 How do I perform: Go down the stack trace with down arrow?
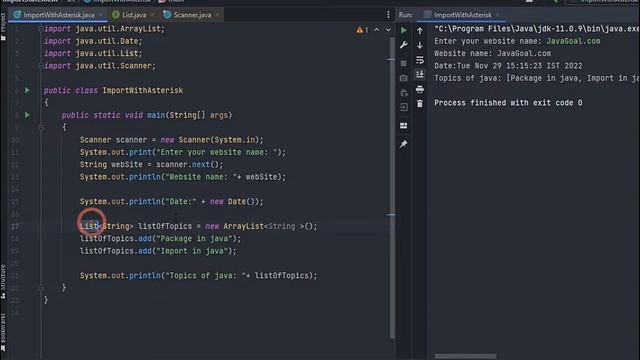(x=420, y=45)
